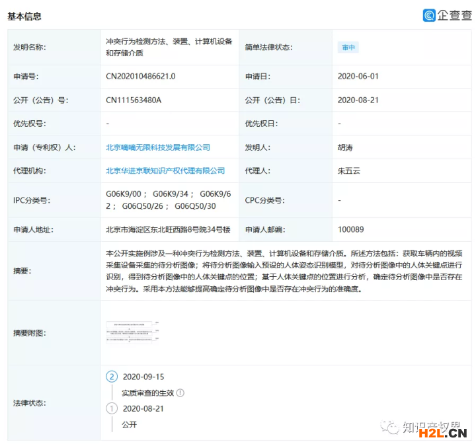Click the 企查查 logo icon
The width and height of the screenshot is (476, 448).
click(430, 15)
